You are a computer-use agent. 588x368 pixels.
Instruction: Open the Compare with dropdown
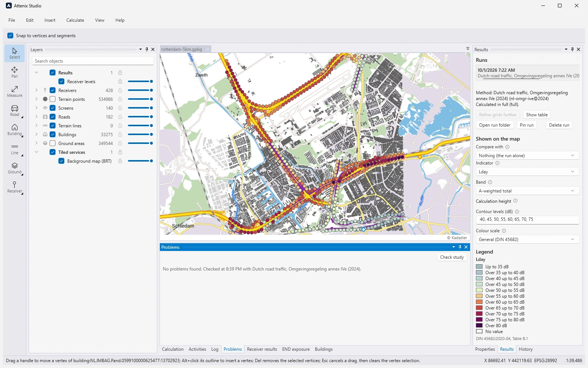[527, 156]
